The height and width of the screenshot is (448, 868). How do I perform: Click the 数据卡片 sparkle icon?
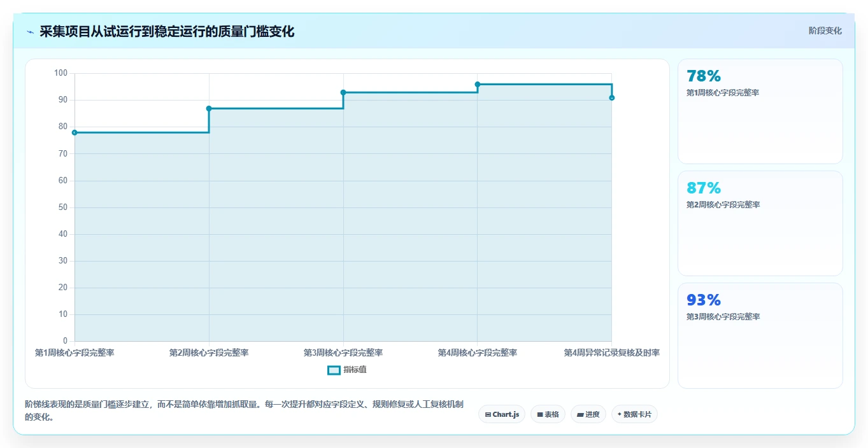click(x=620, y=414)
